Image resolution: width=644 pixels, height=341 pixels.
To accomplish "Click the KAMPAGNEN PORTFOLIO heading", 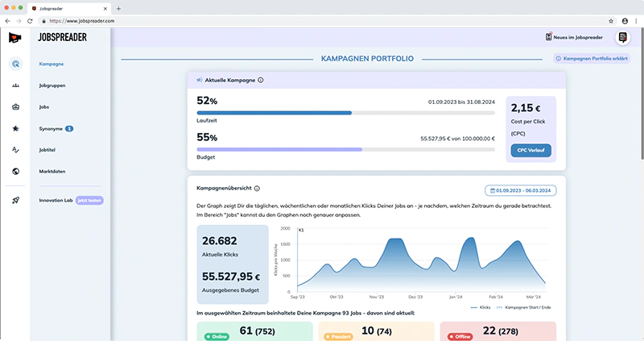I will tap(367, 59).
